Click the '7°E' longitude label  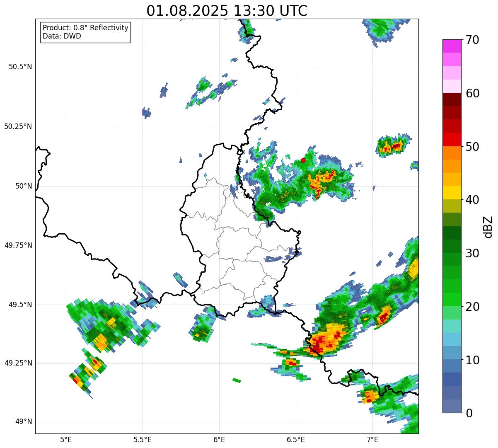tap(372, 440)
